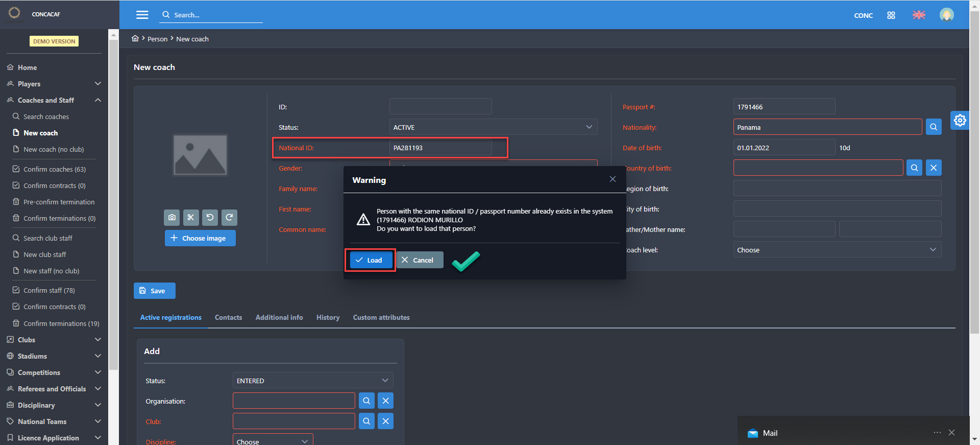Switch to the Contacts tab

click(228, 318)
